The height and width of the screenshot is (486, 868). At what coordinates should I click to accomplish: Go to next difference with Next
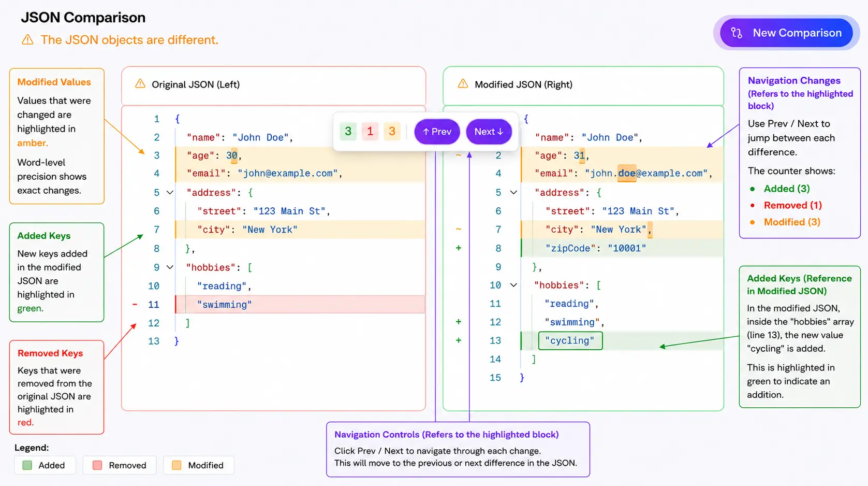tap(489, 132)
